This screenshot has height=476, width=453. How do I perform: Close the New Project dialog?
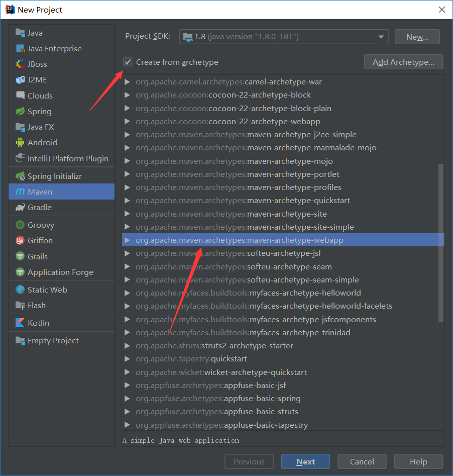pos(442,10)
